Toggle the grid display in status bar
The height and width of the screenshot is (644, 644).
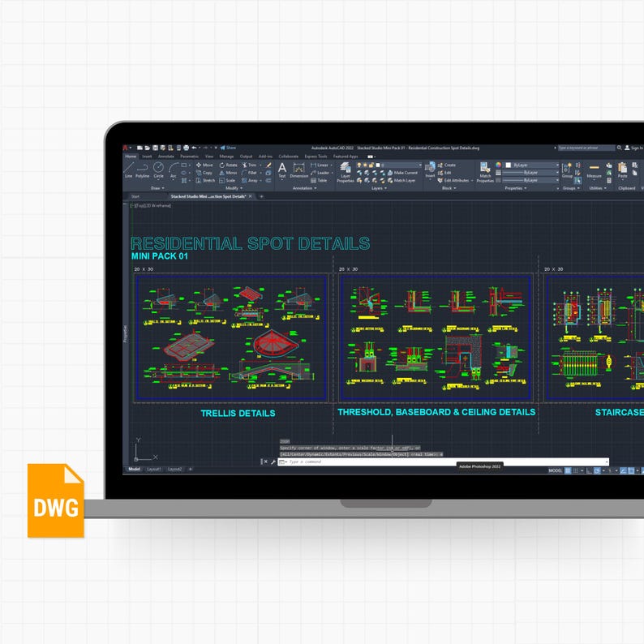tap(568, 470)
